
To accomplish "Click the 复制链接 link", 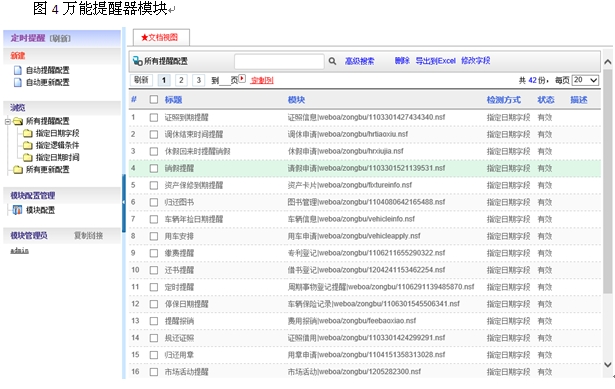I will pos(89,236).
